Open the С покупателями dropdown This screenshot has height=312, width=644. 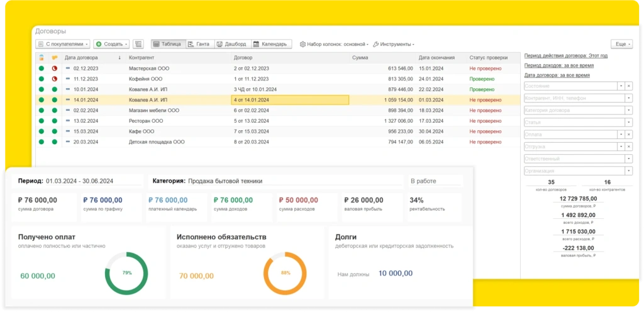pos(62,44)
